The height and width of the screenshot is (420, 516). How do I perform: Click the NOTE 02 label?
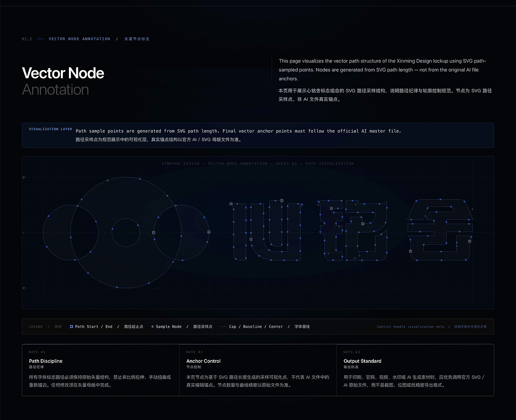coord(194,352)
